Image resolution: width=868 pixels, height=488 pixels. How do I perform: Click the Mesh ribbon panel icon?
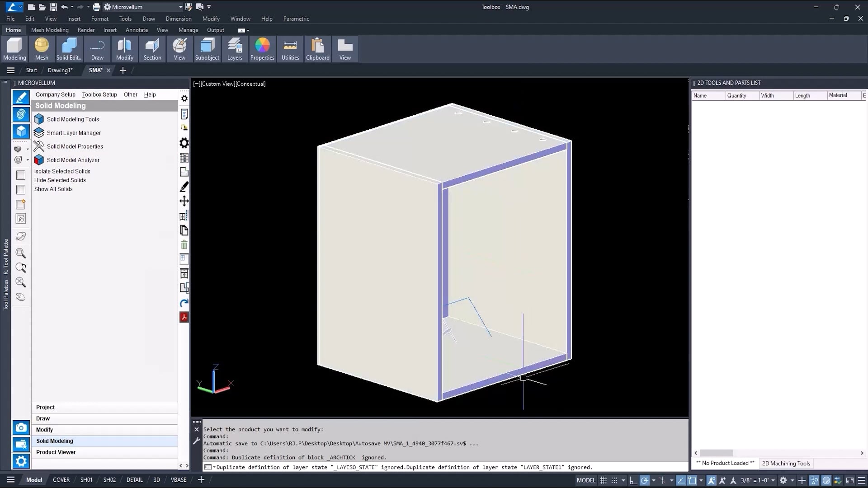tap(42, 49)
